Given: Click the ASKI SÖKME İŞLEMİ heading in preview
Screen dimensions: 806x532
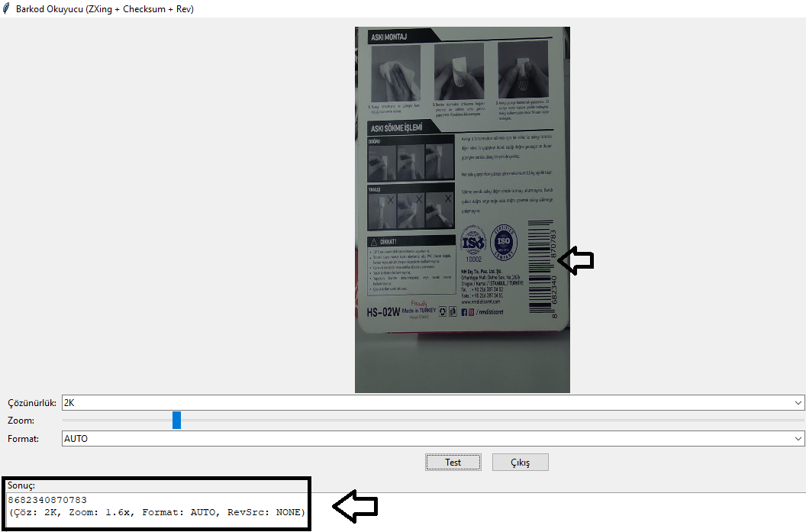Looking at the screenshot, I should (395, 127).
